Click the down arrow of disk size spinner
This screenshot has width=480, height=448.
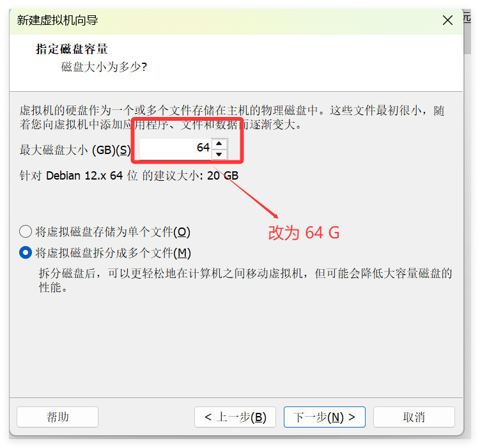[x=219, y=154]
